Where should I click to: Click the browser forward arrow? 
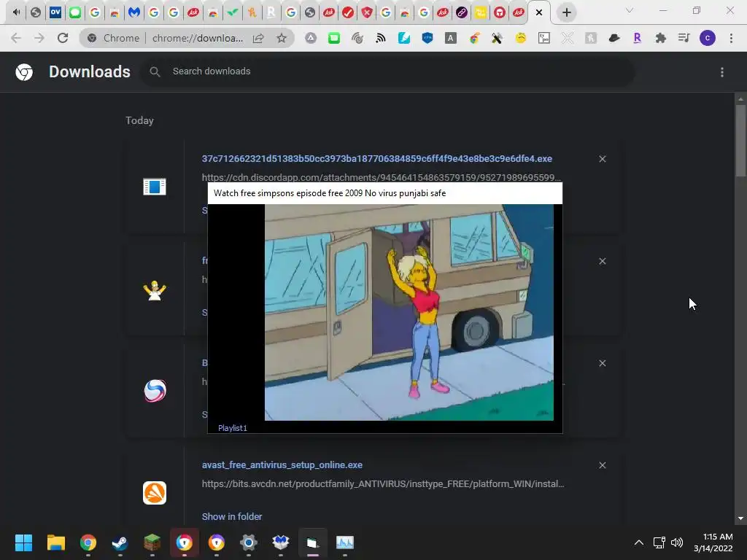coord(39,38)
